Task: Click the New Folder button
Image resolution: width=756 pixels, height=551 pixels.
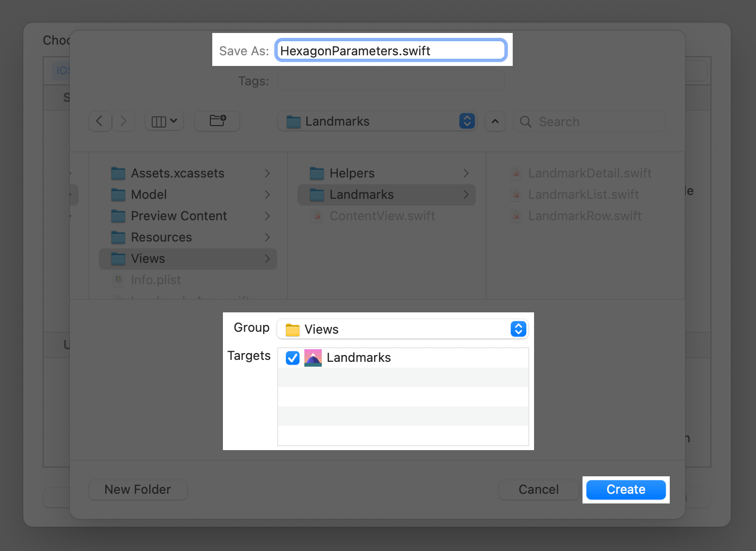Action: [x=138, y=489]
